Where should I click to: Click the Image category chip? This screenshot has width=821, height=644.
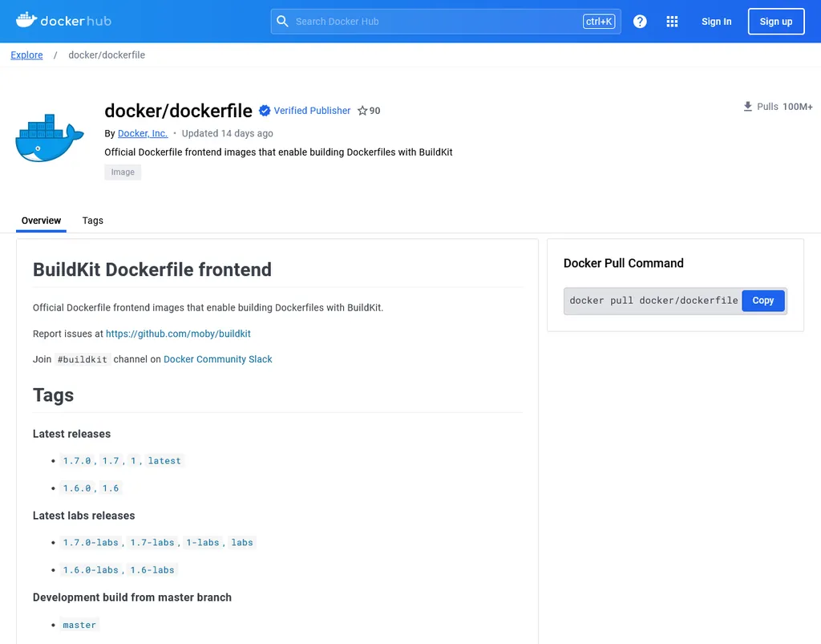coord(123,172)
